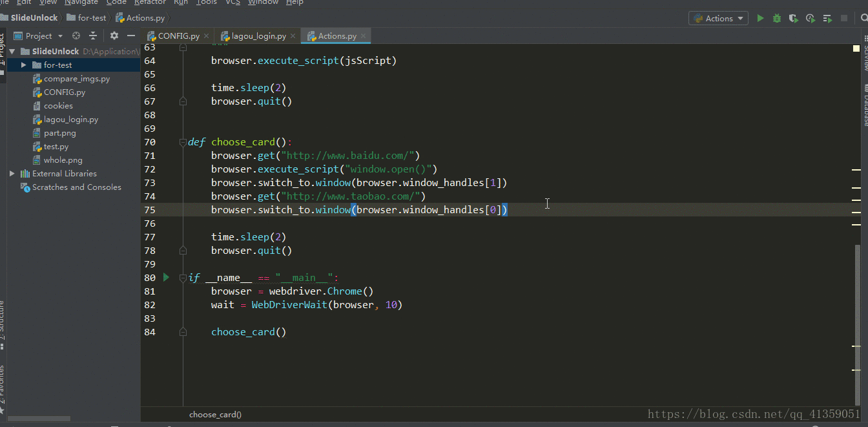868x427 pixels.
Task: Open the Help menu
Action: (x=294, y=3)
